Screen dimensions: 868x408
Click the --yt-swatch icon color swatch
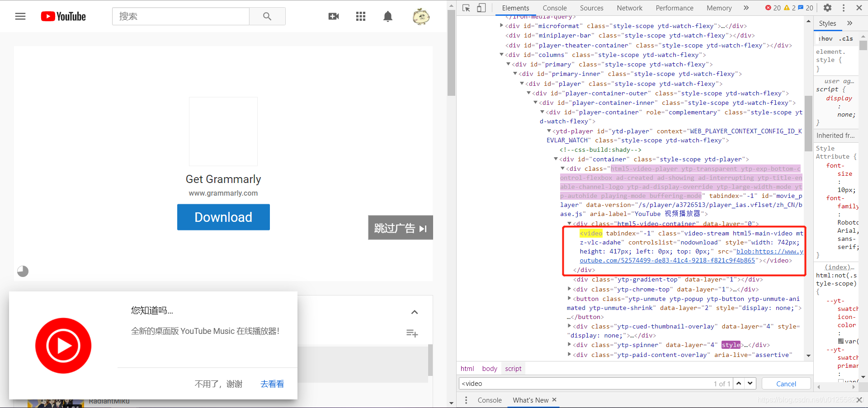[x=841, y=341]
